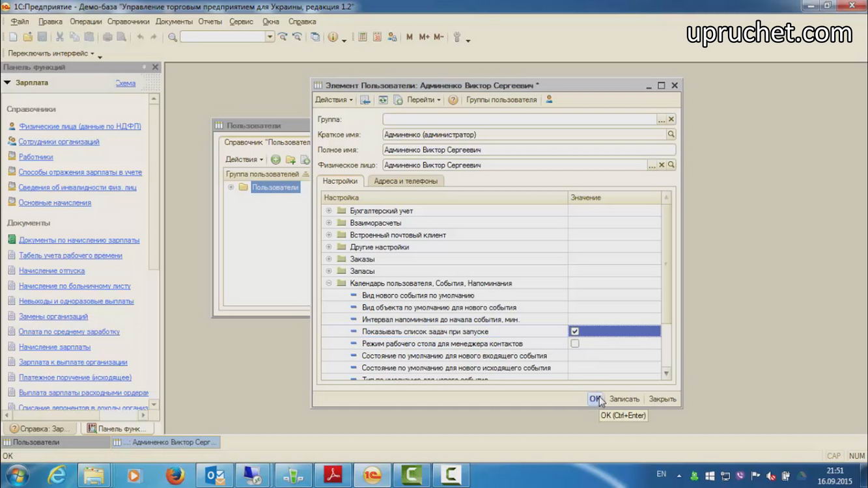Click the Search magnifier icon in main toolbar

click(x=173, y=37)
